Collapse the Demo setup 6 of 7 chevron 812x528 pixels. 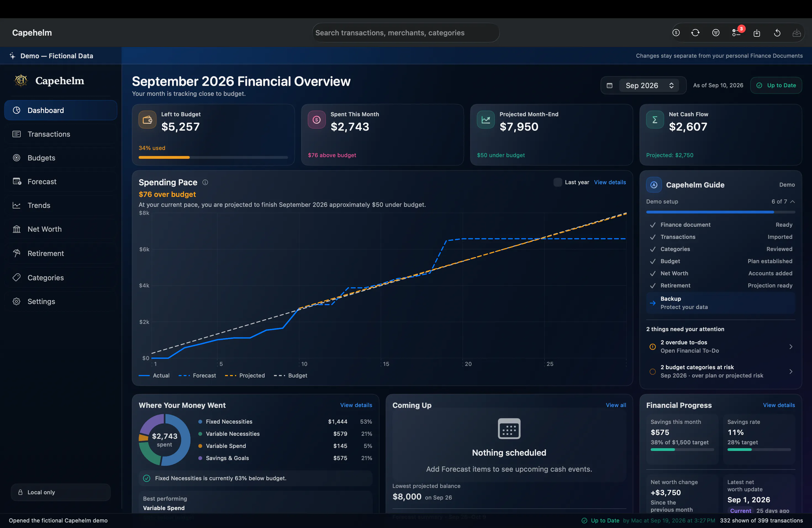point(793,202)
